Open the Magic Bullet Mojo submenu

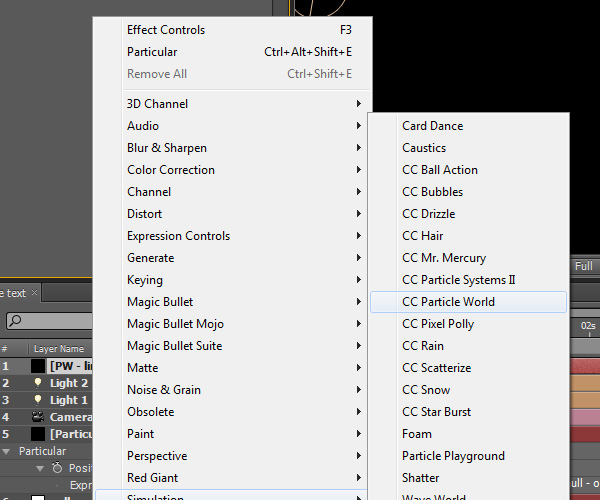[x=233, y=324]
